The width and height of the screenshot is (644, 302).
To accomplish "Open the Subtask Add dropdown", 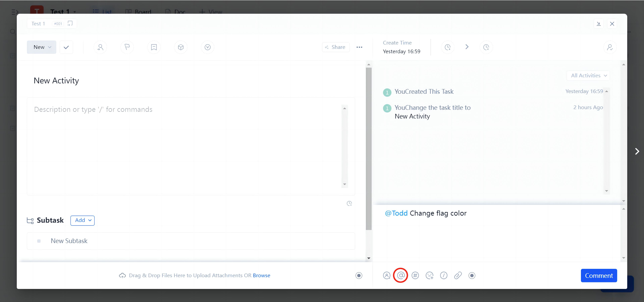I will 83,220.
